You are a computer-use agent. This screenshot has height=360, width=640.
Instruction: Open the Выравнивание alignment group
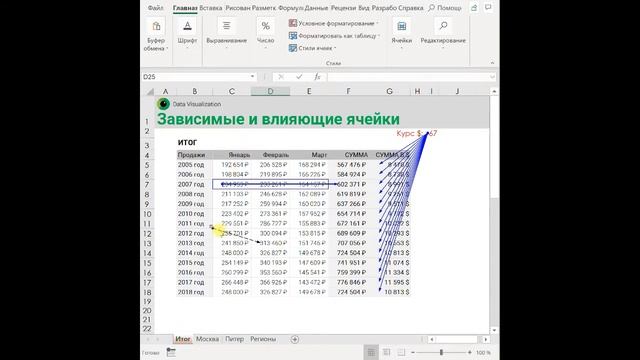point(227,34)
